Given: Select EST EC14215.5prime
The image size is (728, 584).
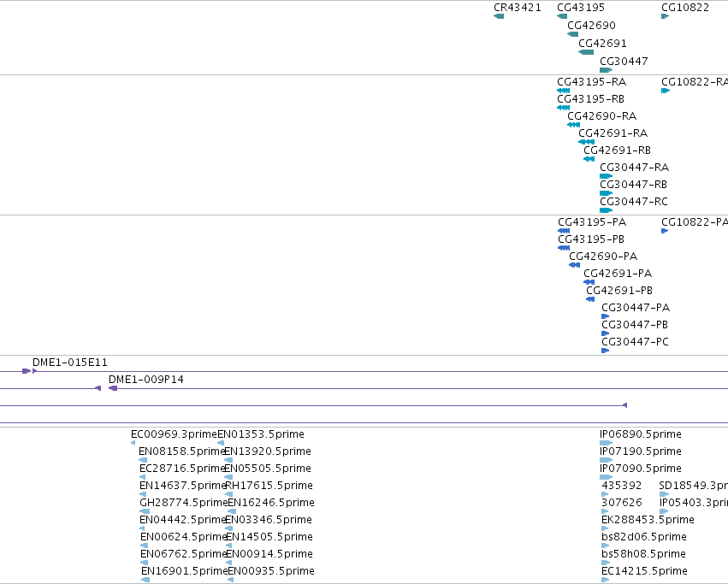Looking at the screenshot, I should coord(644,571).
